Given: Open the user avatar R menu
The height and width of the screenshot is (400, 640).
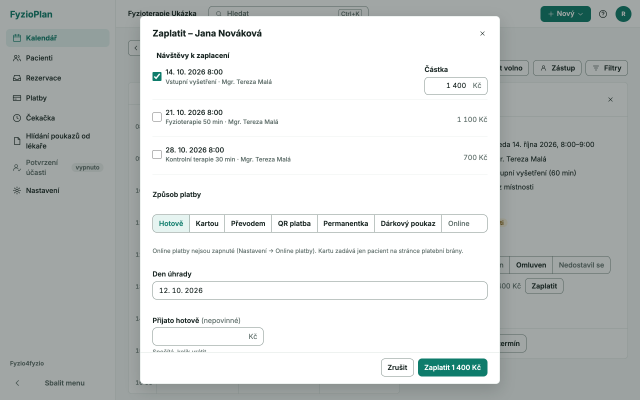Looking at the screenshot, I should (623, 14).
